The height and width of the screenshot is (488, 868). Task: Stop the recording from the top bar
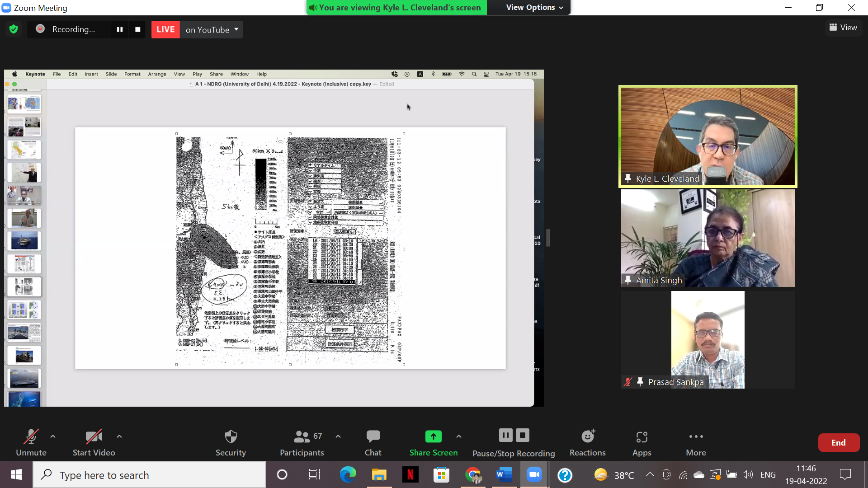click(x=137, y=29)
